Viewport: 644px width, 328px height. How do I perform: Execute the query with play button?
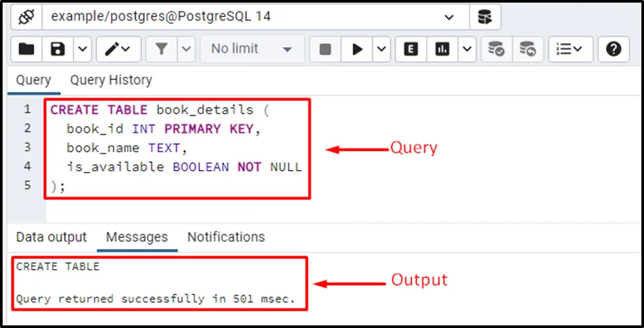[357, 49]
